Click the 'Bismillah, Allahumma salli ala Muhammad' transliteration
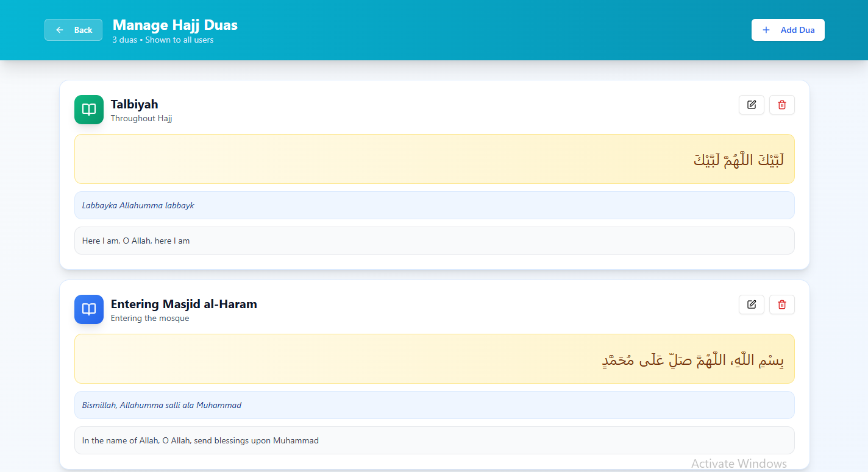 point(435,405)
